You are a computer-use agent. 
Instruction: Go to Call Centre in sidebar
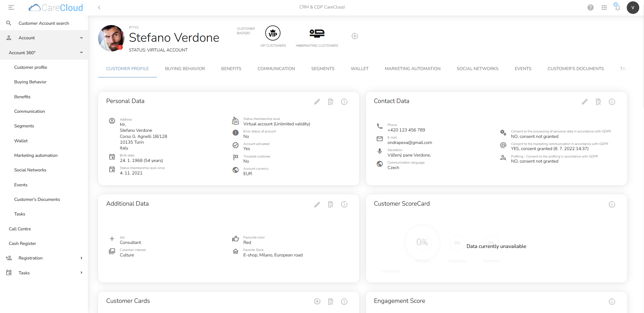pyautogui.click(x=20, y=229)
